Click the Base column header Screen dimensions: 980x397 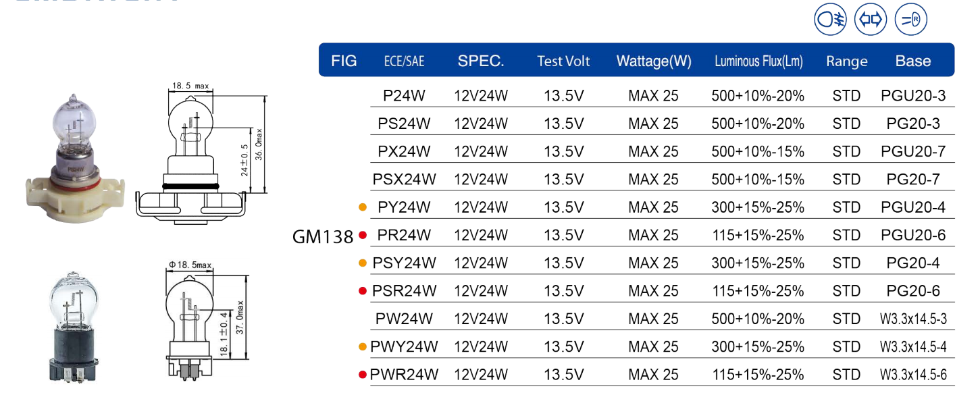pyautogui.click(x=913, y=61)
